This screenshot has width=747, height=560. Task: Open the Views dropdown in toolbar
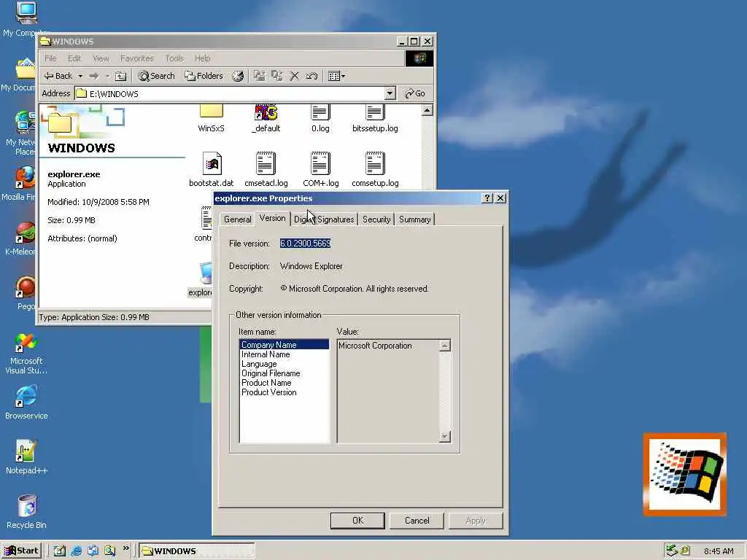click(336, 76)
